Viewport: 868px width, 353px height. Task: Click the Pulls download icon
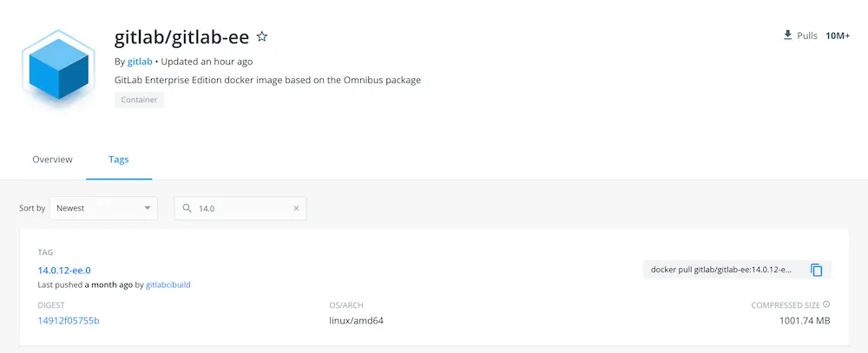pyautogui.click(x=787, y=36)
